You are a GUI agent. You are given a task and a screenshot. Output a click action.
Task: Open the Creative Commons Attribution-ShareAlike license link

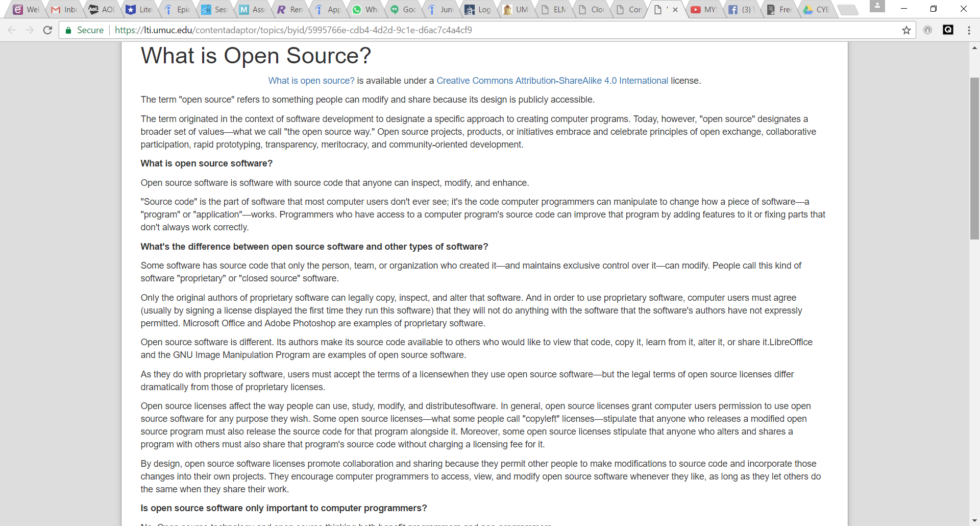[552, 81]
